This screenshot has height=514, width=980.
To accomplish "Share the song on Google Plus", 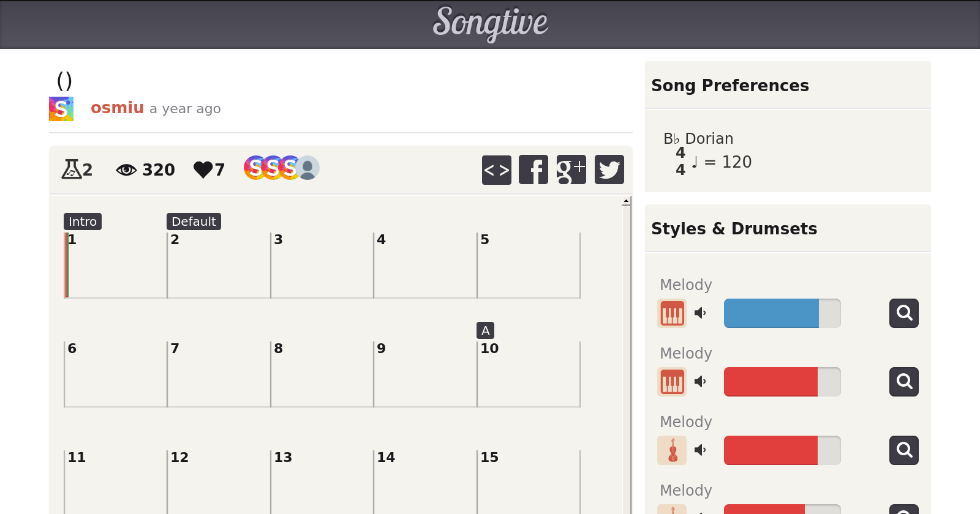I will click(x=571, y=169).
